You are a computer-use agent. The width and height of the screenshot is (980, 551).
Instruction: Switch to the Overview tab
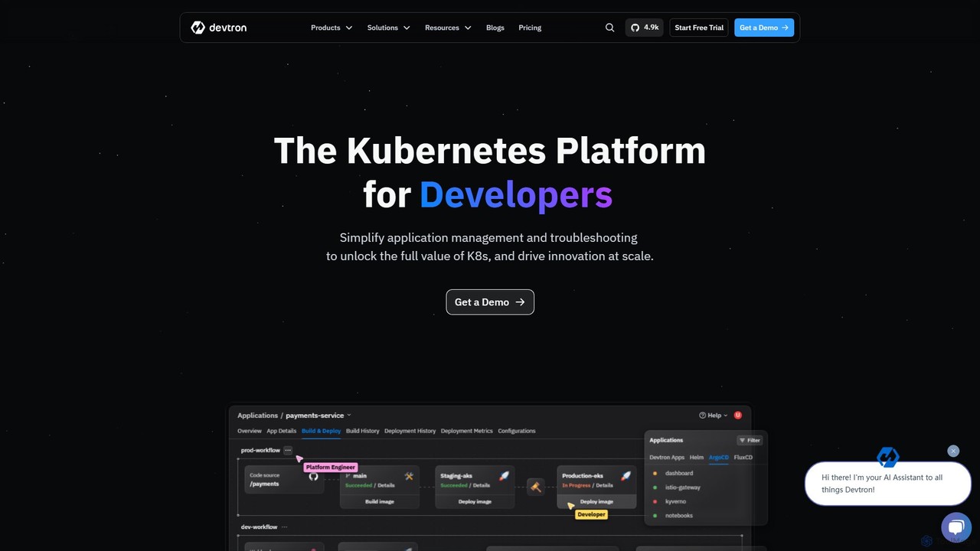click(x=249, y=431)
